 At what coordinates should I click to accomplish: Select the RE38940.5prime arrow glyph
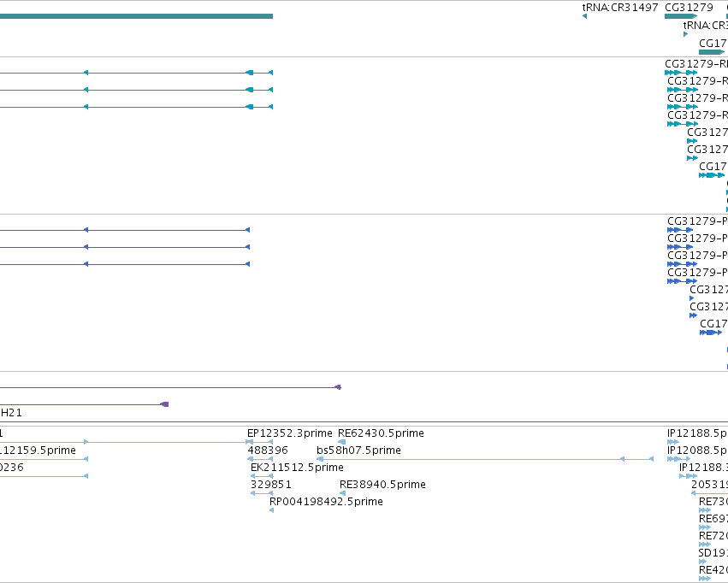[x=343, y=493]
